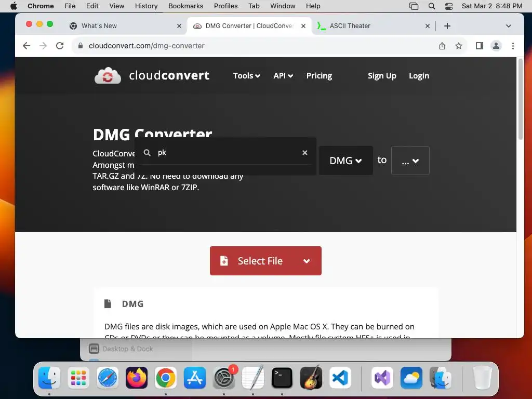Open Finder from the Dock

tap(49, 378)
